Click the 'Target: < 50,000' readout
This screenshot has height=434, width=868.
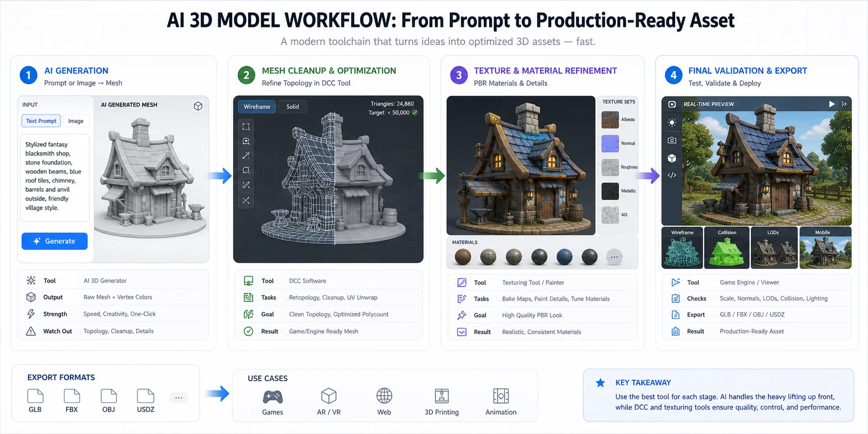tap(389, 113)
